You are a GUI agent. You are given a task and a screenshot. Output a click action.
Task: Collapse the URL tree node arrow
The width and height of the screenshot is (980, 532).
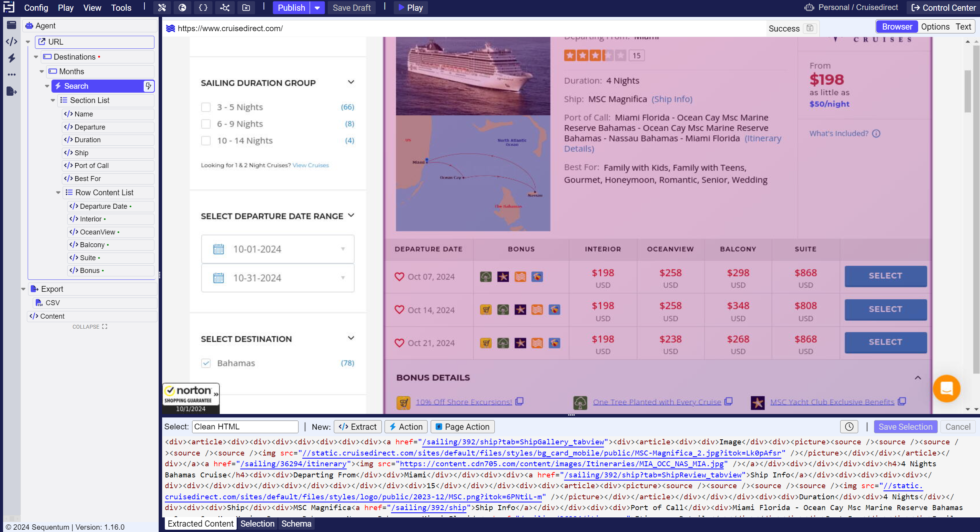coord(28,42)
